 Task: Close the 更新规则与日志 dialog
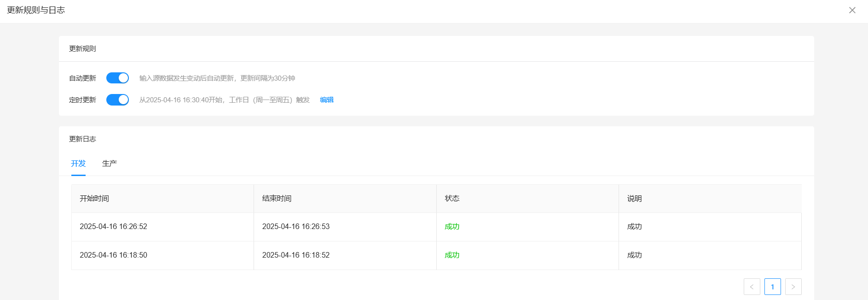[852, 10]
